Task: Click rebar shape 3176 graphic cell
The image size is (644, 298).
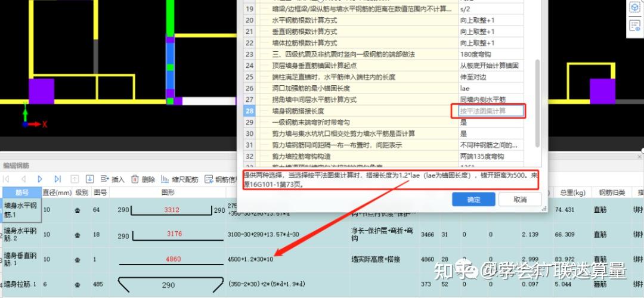Action: pyautogui.click(x=168, y=235)
